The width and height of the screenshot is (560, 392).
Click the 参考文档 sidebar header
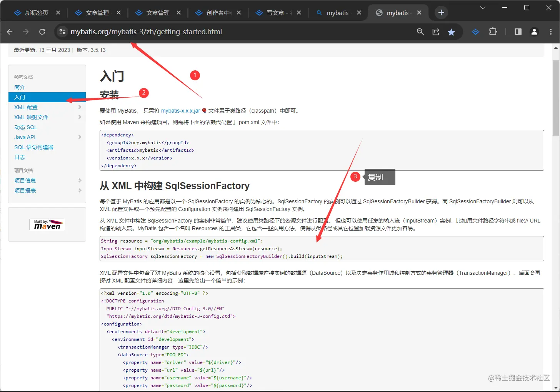click(23, 77)
